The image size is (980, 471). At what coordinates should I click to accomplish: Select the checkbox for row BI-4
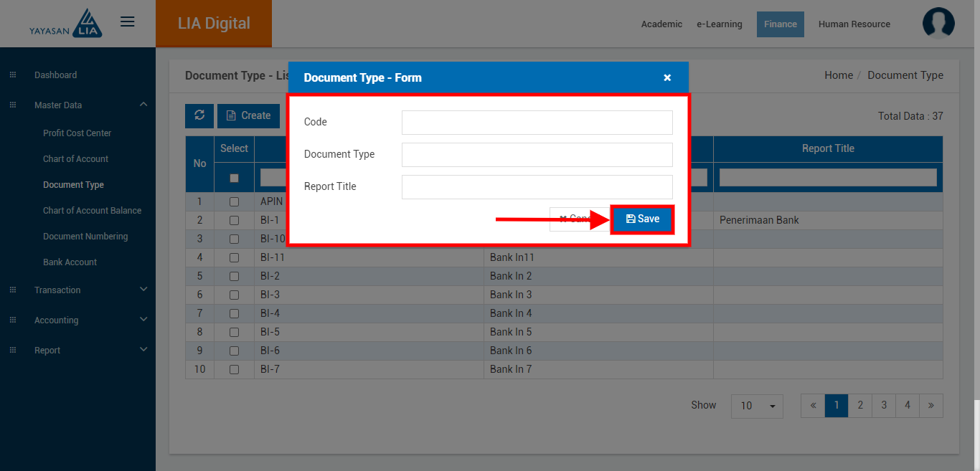[234, 313]
